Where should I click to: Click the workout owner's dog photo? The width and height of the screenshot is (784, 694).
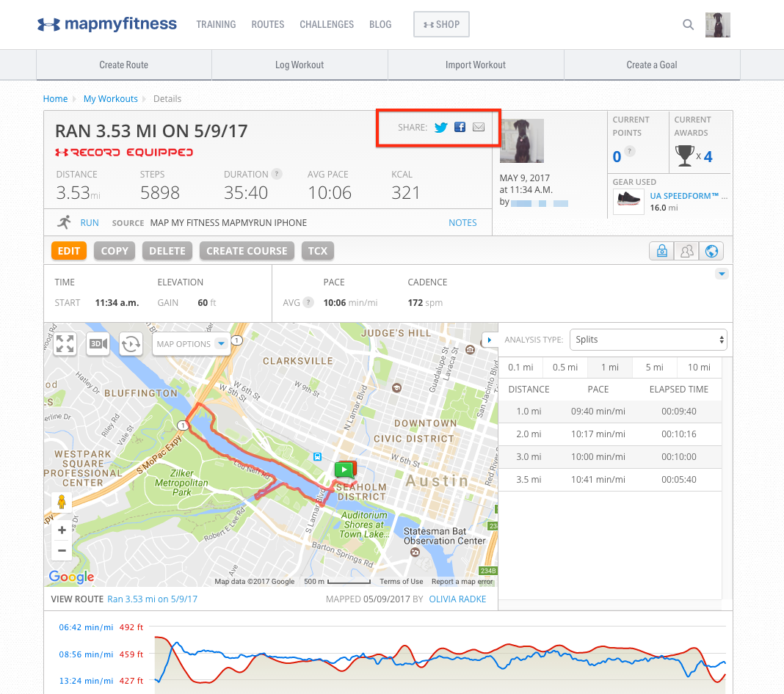click(x=521, y=141)
